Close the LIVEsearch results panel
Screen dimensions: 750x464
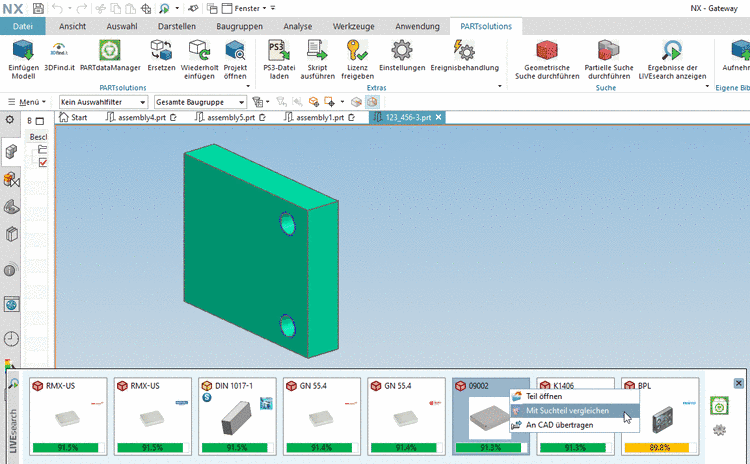[x=739, y=383]
